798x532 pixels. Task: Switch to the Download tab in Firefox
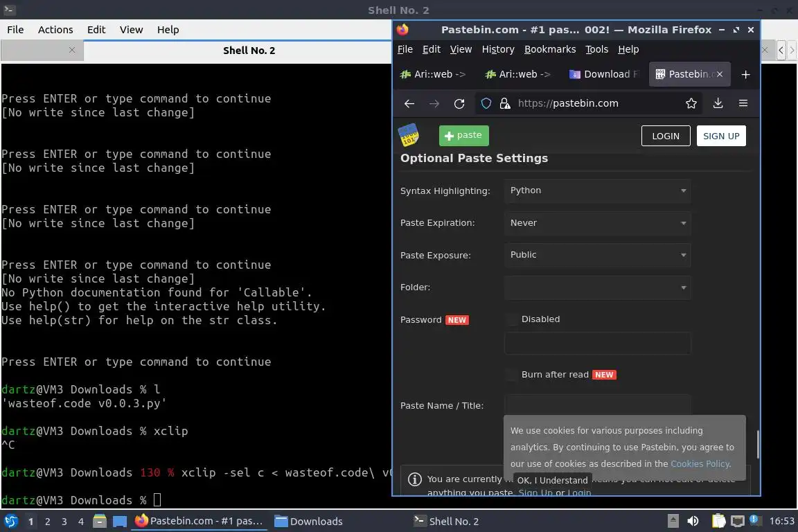pyautogui.click(x=603, y=74)
